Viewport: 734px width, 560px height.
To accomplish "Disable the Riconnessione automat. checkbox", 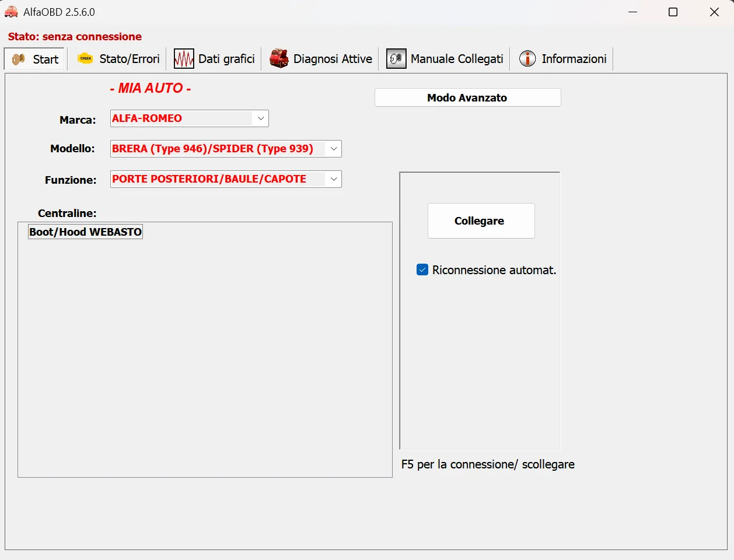I will pyautogui.click(x=422, y=269).
